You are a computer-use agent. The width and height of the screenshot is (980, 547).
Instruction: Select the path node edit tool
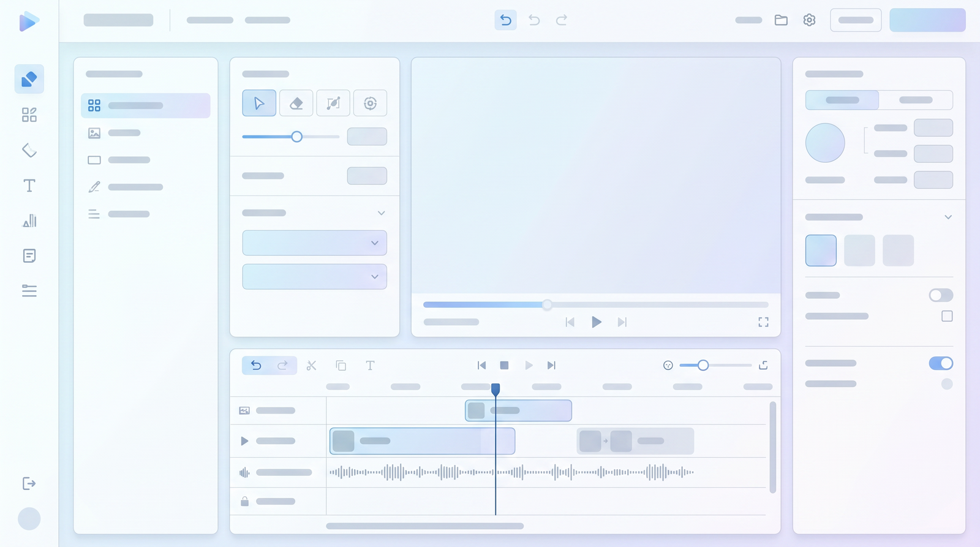pos(333,103)
